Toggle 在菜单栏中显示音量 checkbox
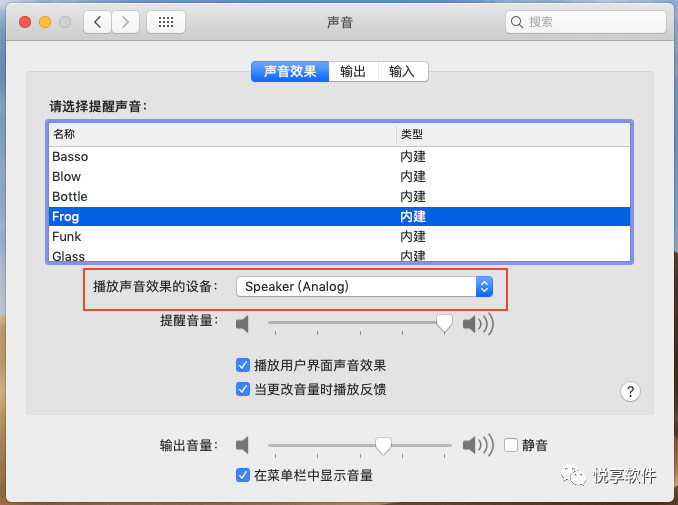This screenshot has width=678, height=505. pos(243,475)
